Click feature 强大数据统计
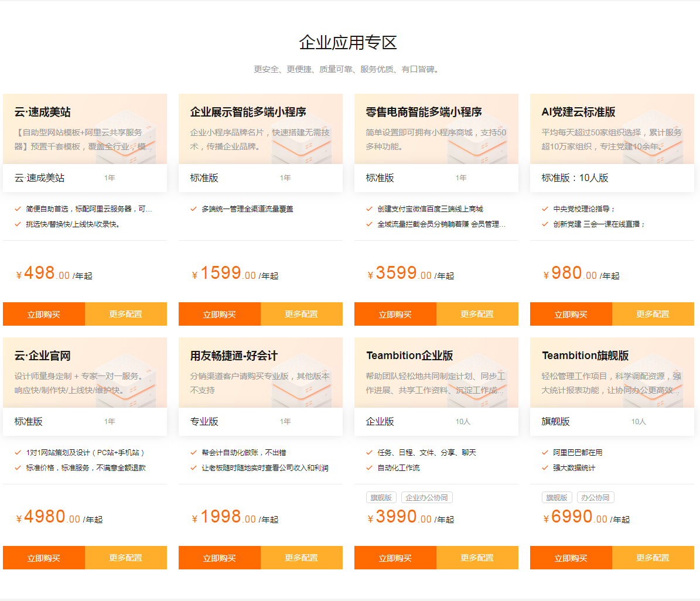The image size is (700, 601). (574, 468)
